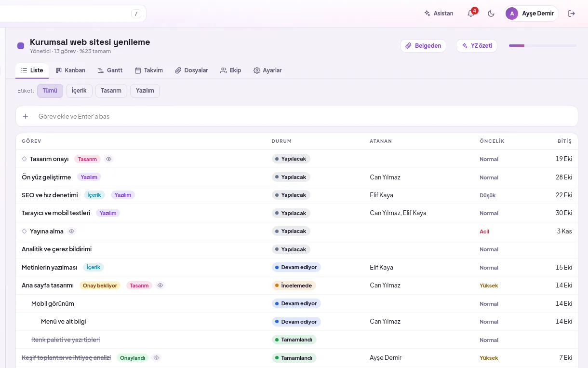Viewport: 588px width, 368px height.
Task: Open the Ekip team tab
Action: [230, 70]
